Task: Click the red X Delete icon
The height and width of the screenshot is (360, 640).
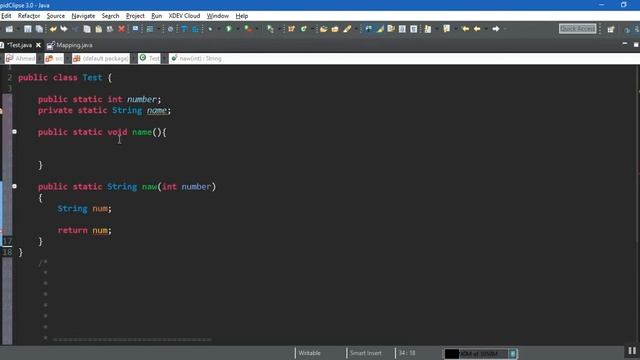Action: coord(121,29)
